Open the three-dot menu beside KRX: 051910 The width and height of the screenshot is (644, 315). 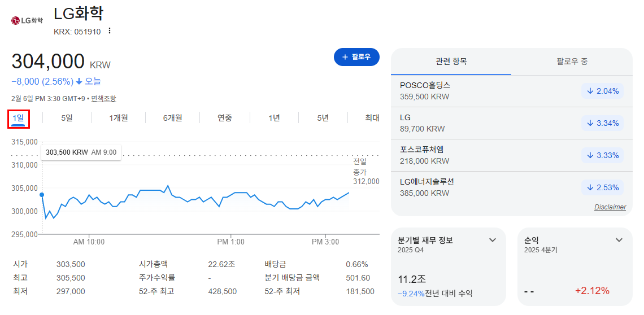click(109, 31)
